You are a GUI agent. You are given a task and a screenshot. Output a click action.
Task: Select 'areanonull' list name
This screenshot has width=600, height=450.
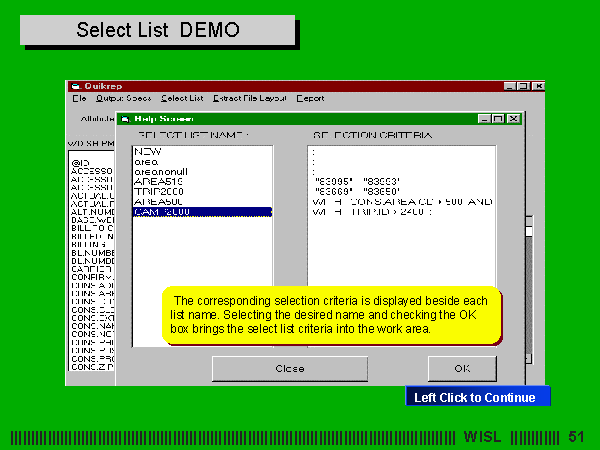point(158,171)
